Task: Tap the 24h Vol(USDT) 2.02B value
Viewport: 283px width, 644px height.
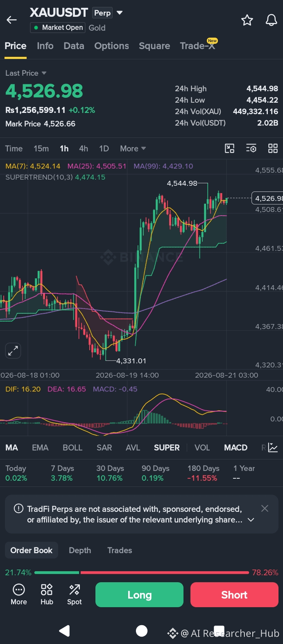Action: (x=267, y=123)
